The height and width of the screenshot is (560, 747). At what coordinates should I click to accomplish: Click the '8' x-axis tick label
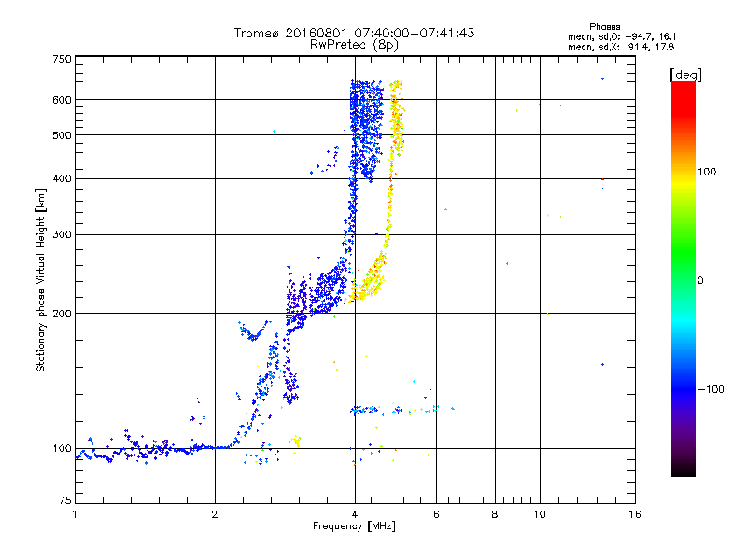tap(495, 514)
